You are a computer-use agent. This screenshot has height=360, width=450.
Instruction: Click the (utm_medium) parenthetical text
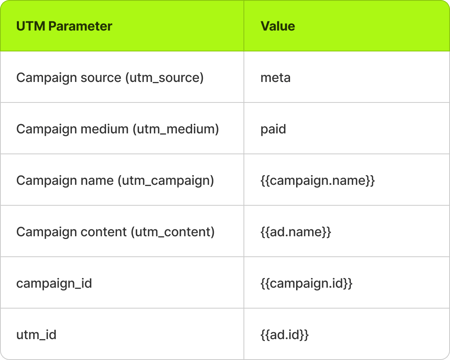pos(176,129)
